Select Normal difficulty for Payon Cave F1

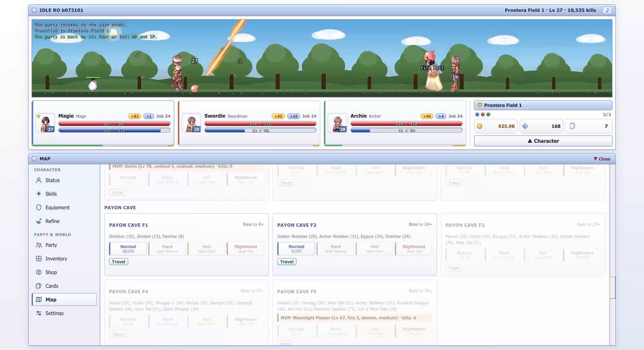(x=128, y=249)
